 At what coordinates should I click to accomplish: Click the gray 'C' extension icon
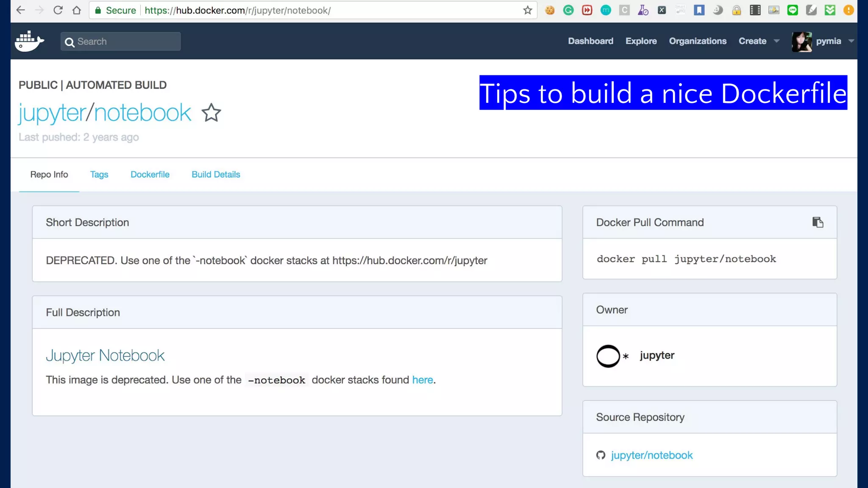[624, 10]
